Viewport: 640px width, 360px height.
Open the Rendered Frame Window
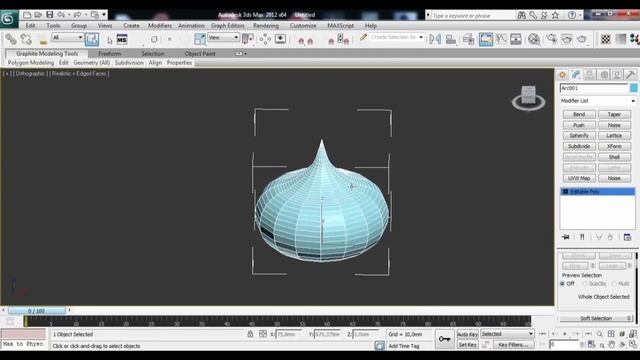coord(567,39)
